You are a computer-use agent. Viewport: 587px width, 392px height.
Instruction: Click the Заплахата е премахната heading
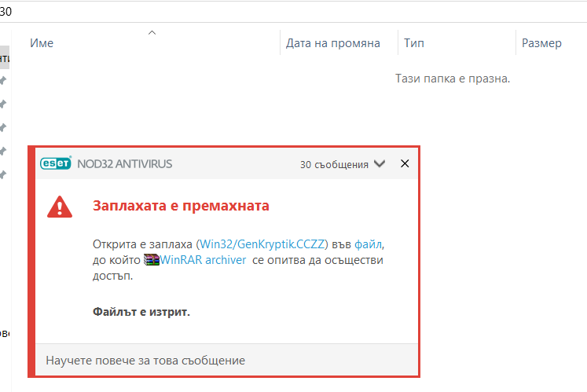click(x=181, y=206)
